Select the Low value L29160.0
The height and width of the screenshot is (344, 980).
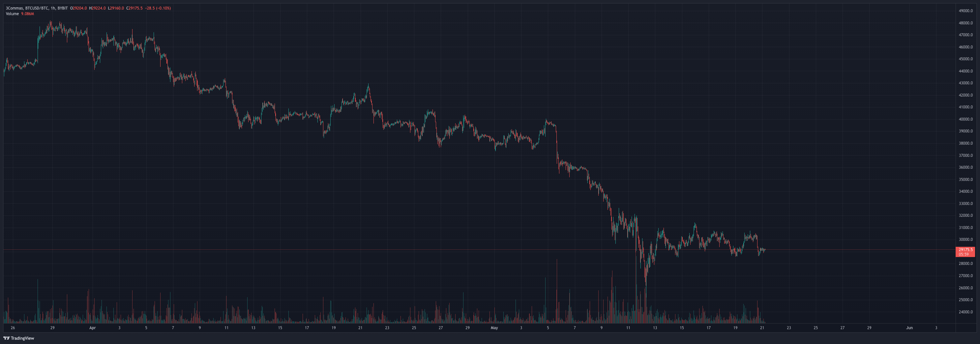tap(116, 8)
